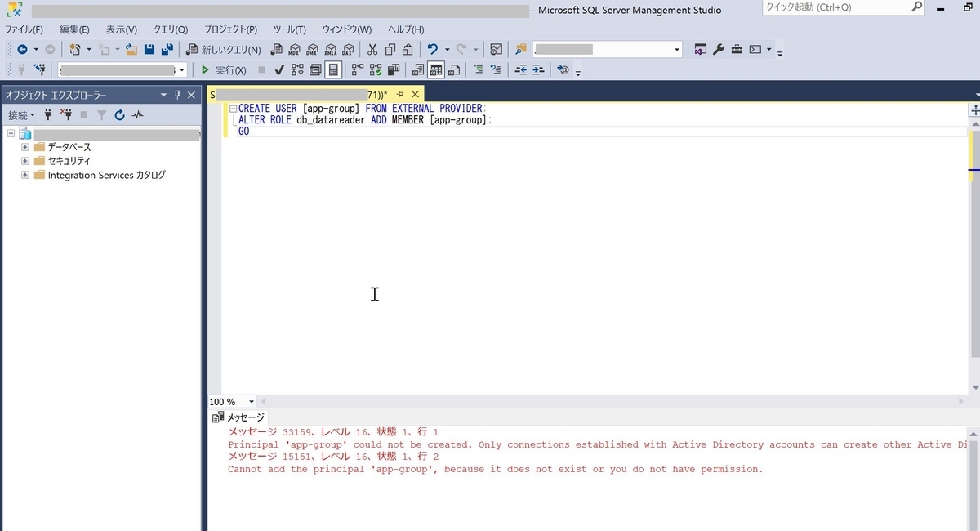The image size is (980, 531).
Task: Open Activity Monitor from Object Explorer toolbar
Action: click(x=137, y=115)
